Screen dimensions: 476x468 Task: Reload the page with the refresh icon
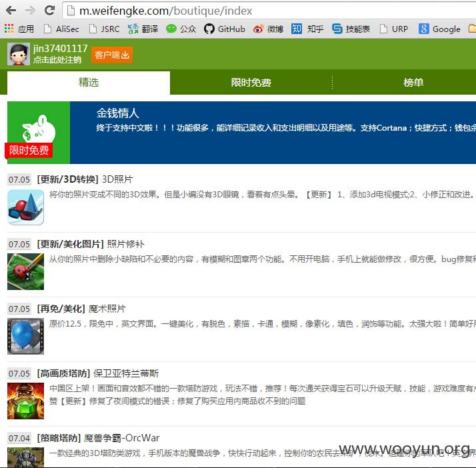(x=49, y=10)
